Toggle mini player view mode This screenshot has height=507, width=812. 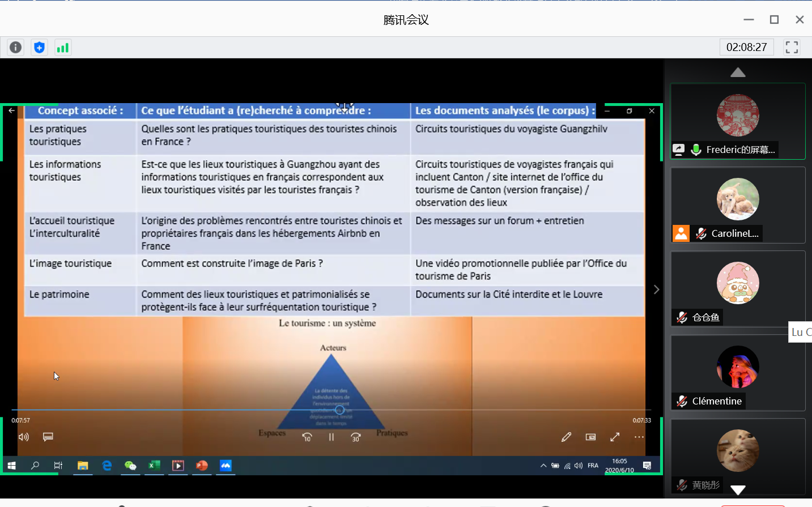590,437
